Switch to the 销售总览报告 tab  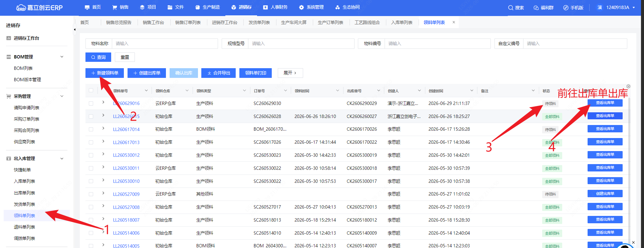pos(119,22)
